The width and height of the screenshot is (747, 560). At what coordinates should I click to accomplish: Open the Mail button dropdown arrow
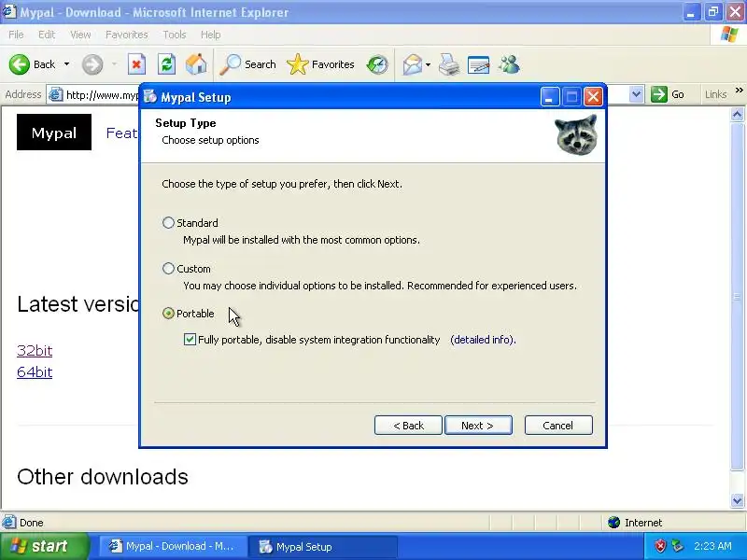(x=428, y=64)
